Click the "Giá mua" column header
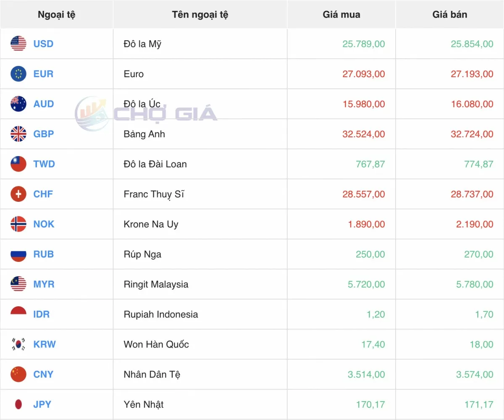Image resolution: width=504 pixels, height=420 pixels. coord(341,15)
